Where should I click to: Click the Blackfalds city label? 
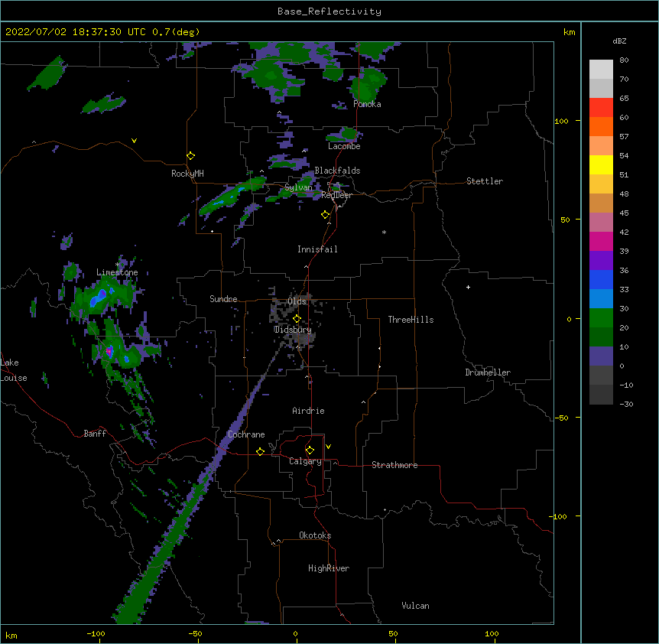coord(337,171)
